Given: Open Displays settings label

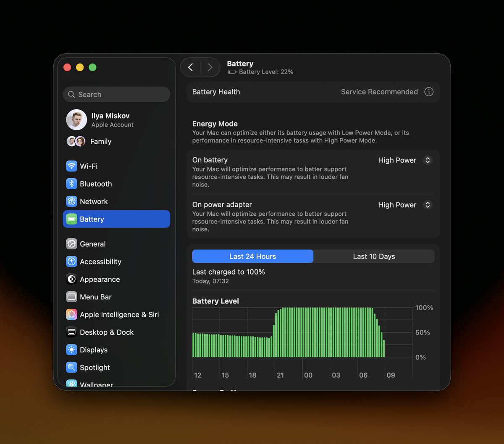Looking at the screenshot, I should [94, 350].
